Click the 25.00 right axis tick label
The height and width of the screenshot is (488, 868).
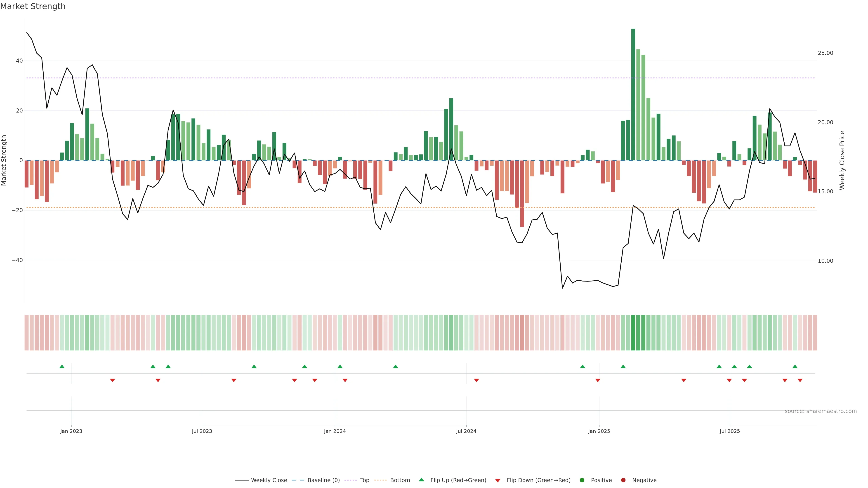pyautogui.click(x=825, y=53)
